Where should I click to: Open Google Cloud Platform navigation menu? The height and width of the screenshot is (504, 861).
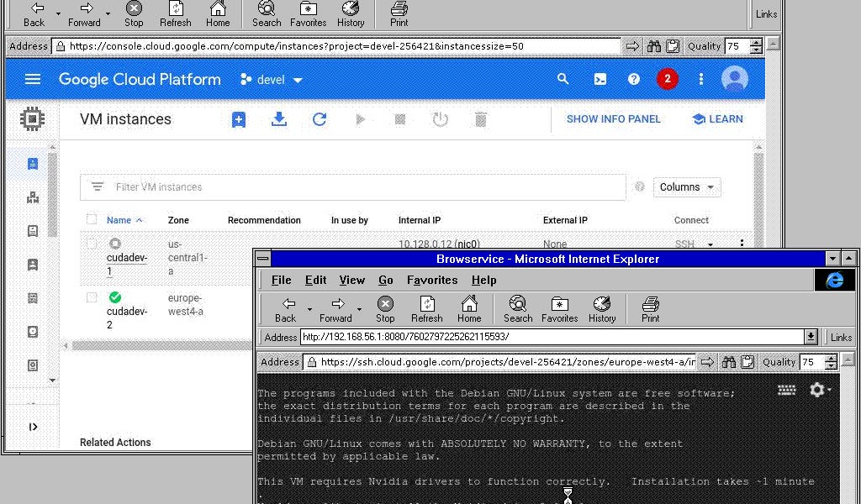[32, 78]
